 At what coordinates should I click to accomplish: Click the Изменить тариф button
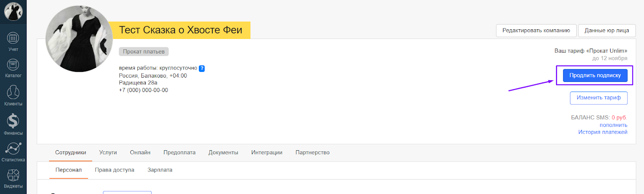coord(599,98)
